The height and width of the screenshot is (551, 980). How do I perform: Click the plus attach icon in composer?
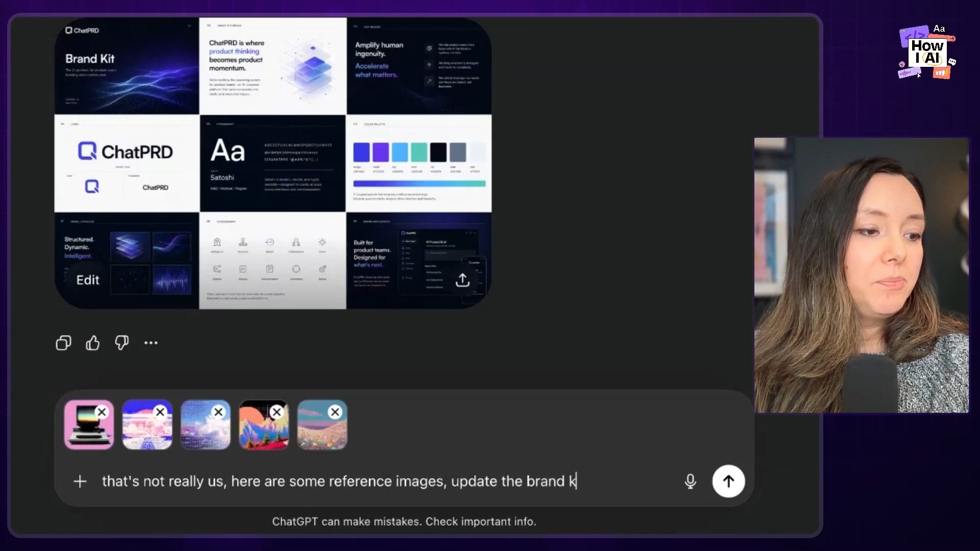80,481
